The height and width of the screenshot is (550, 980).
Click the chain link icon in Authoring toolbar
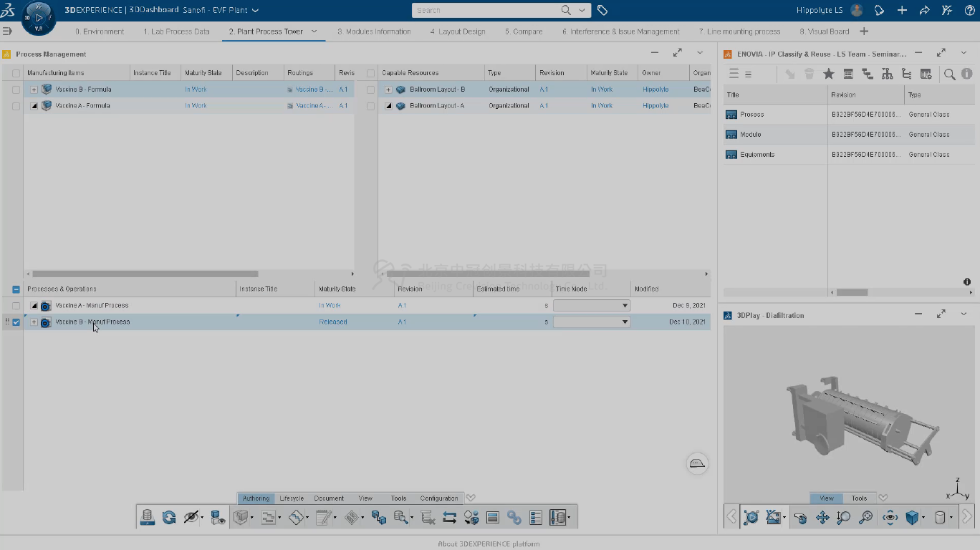(x=514, y=517)
